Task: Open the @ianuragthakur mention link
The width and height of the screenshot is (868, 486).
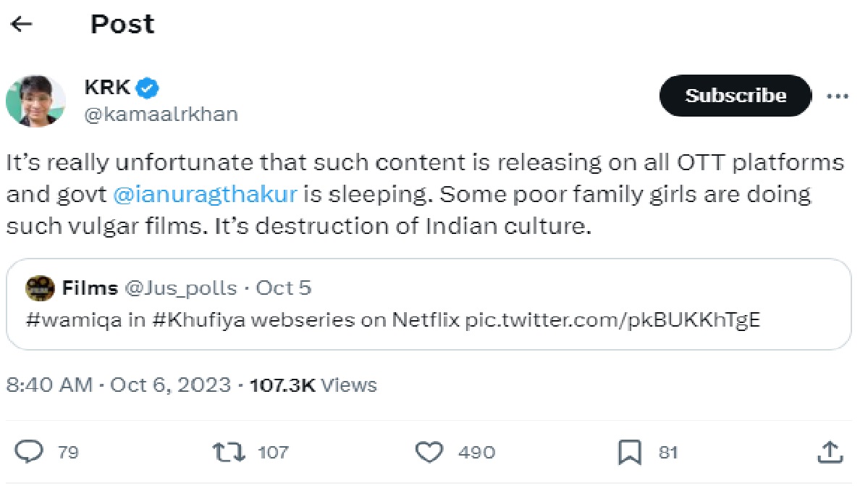Action: point(206,194)
